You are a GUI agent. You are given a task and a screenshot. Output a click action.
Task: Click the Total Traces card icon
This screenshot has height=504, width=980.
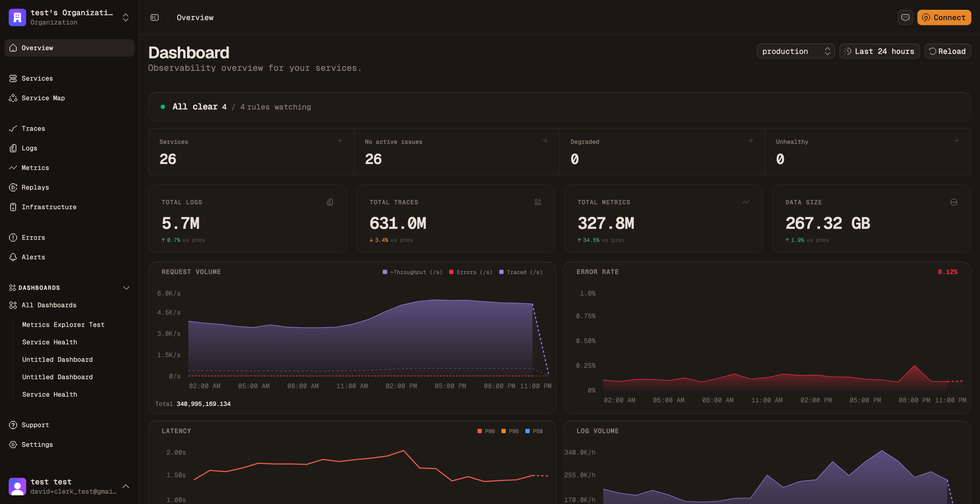click(x=538, y=202)
